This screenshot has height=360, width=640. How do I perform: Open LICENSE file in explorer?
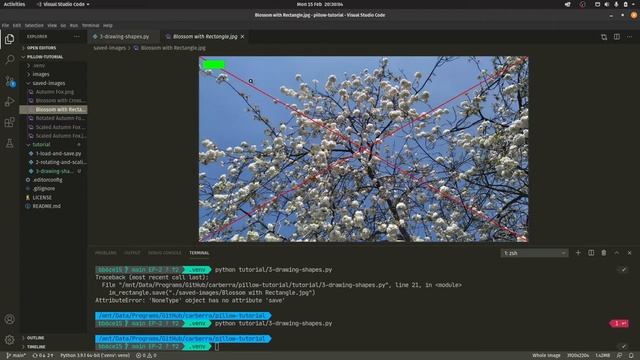42,198
